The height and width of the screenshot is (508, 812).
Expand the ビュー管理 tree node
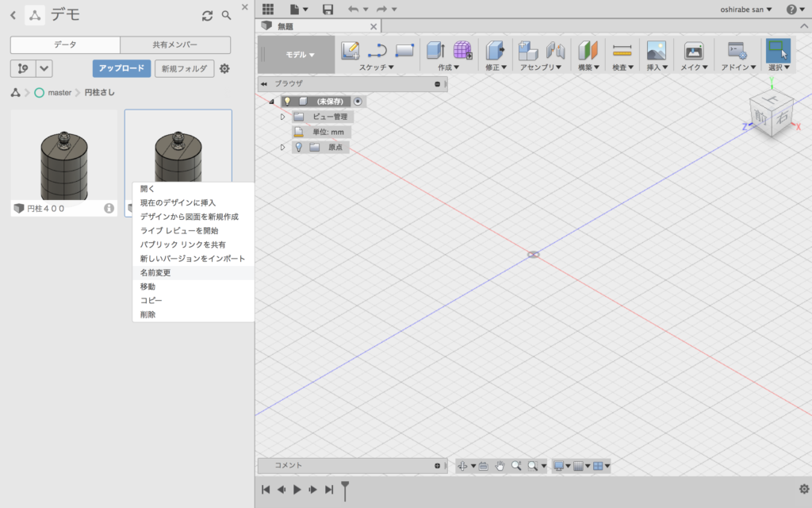pos(283,117)
